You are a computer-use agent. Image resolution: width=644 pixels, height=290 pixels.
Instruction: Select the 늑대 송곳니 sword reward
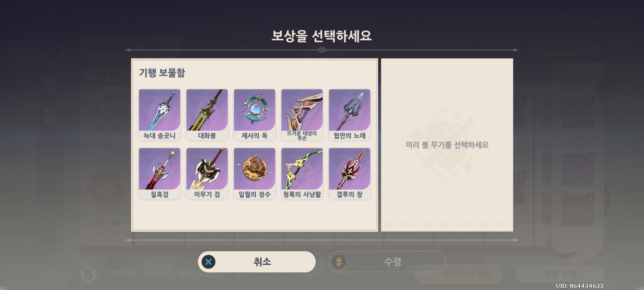[x=159, y=115]
